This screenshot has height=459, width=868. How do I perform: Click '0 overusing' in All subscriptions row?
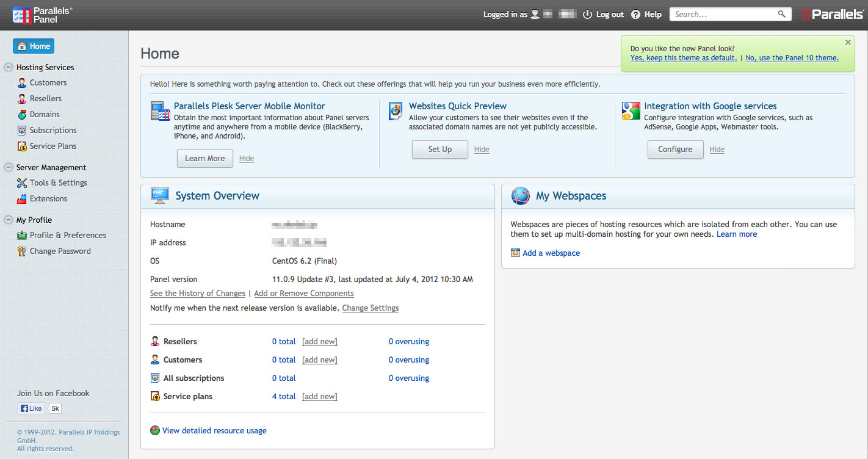coord(409,378)
